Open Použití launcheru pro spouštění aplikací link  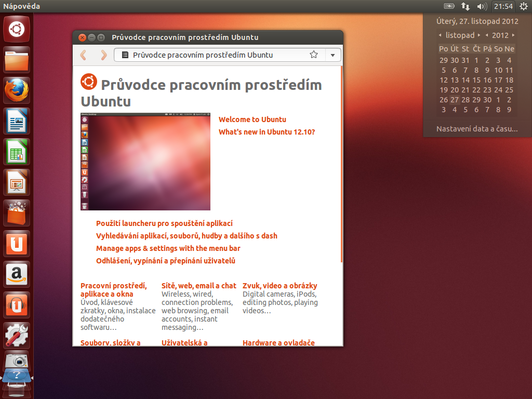pyautogui.click(x=164, y=223)
